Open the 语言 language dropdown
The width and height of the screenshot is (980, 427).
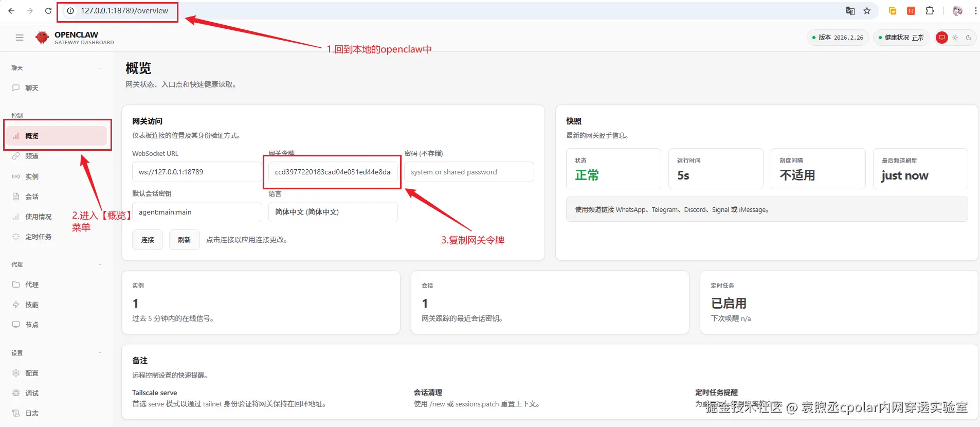[333, 212]
